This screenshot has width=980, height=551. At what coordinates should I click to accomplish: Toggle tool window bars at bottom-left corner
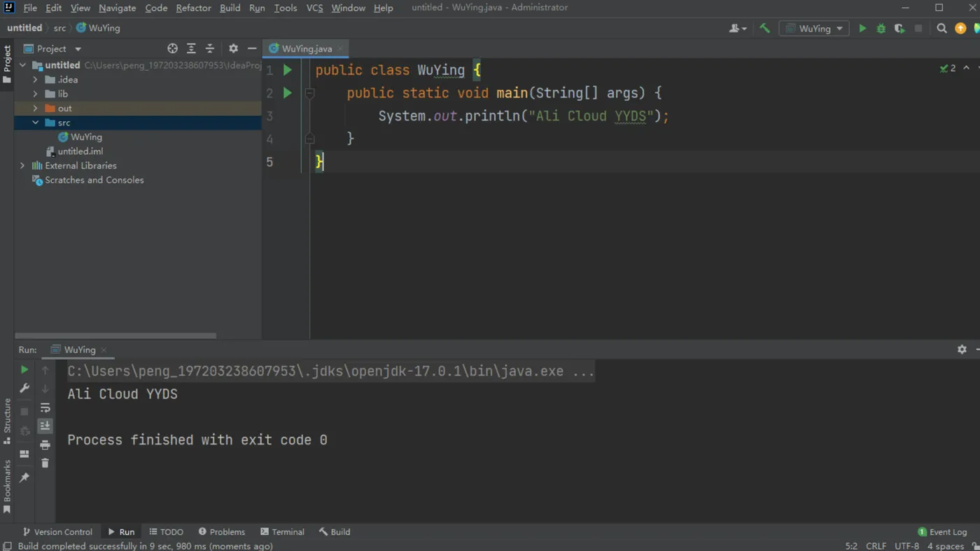7,545
